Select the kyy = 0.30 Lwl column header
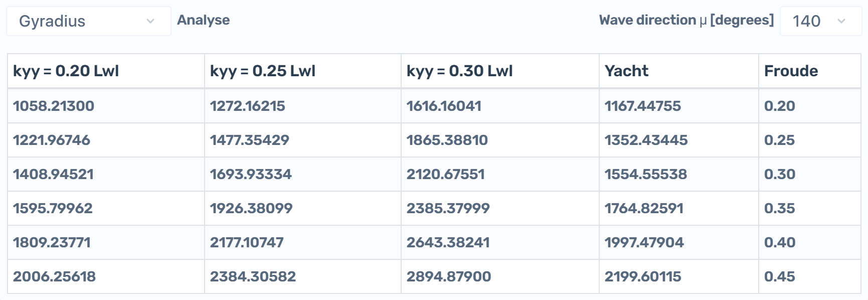 coord(500,71)
